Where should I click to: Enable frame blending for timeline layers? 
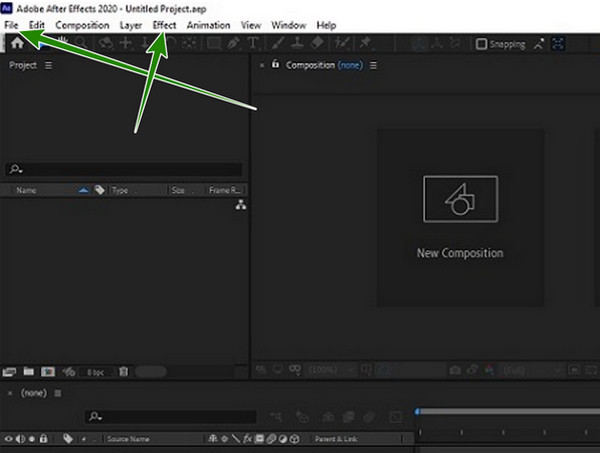click(x=348, y=417)
